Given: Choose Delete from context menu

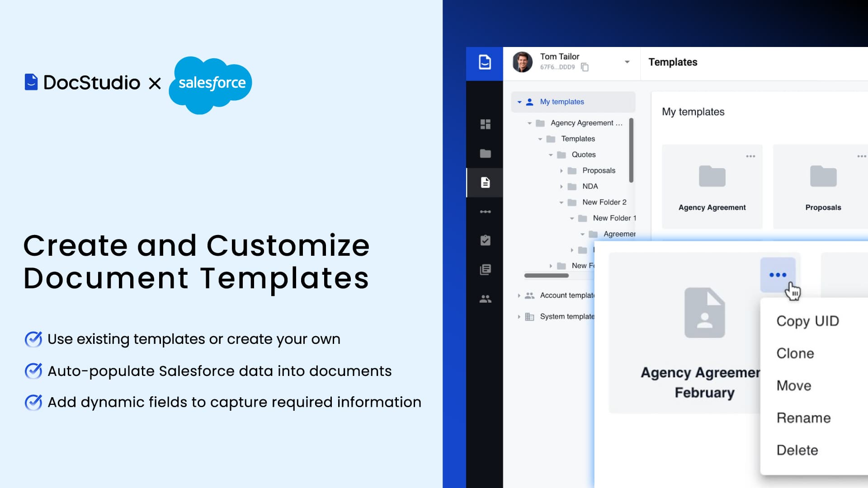Looking at the screenshot, I should (797, 450).
